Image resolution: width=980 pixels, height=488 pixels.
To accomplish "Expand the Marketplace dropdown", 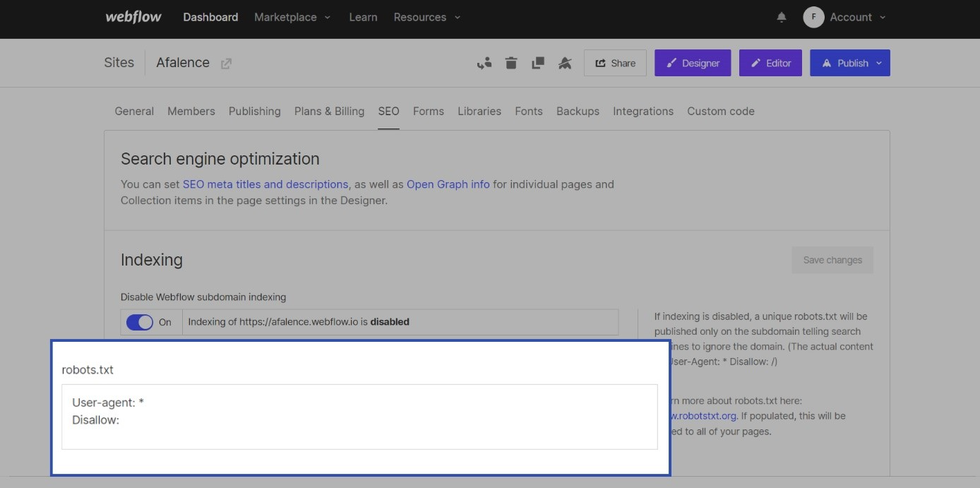I will (x=292, y=17).
